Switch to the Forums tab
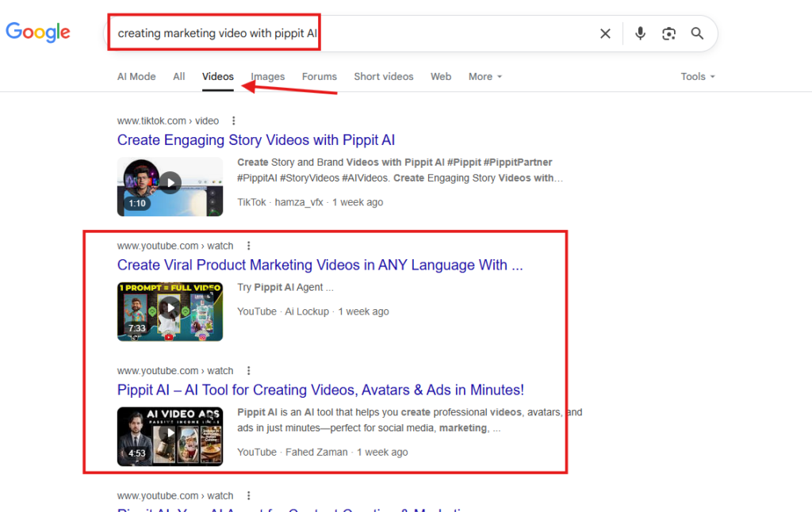 pyautogui.click(x=319, y=77)
